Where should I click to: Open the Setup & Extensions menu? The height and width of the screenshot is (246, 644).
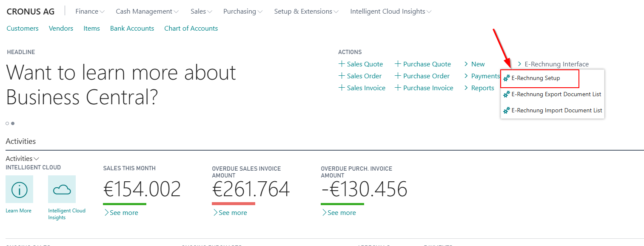[306, 11]
